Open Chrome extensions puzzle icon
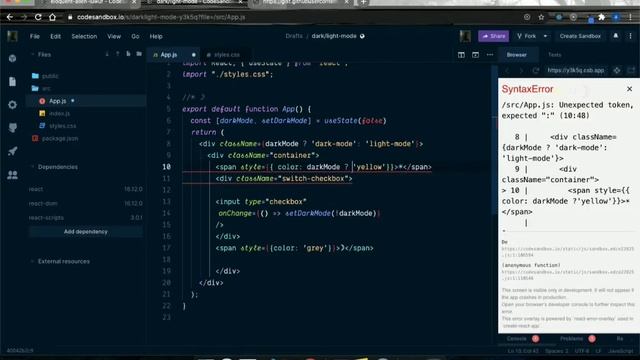The image size is (640, 360). 601,17
